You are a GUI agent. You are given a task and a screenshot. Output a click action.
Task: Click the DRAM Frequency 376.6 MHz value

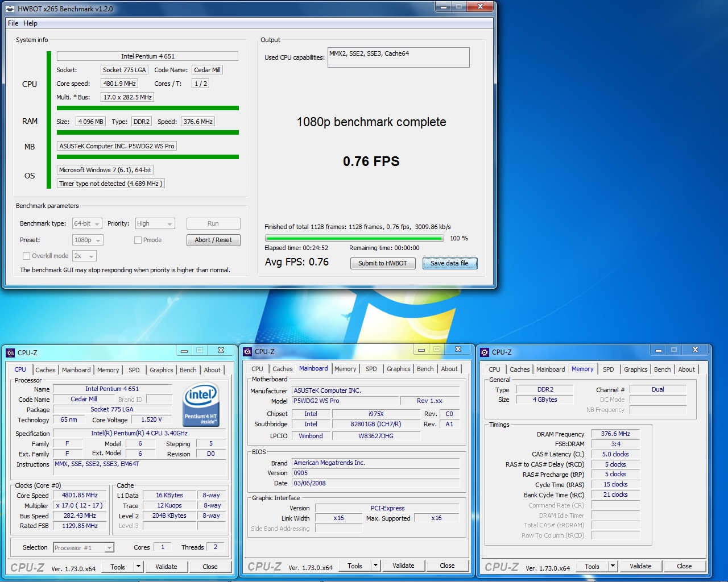point(615,434)
